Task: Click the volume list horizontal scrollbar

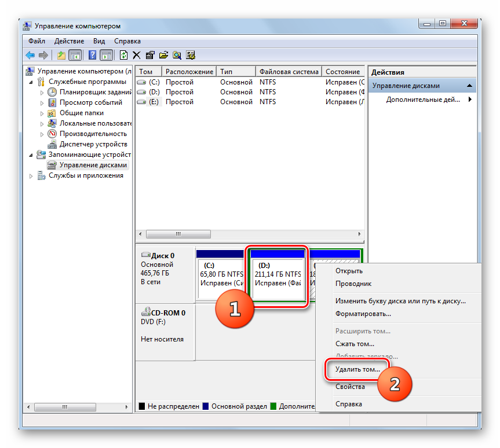Action: click(249, 234)
